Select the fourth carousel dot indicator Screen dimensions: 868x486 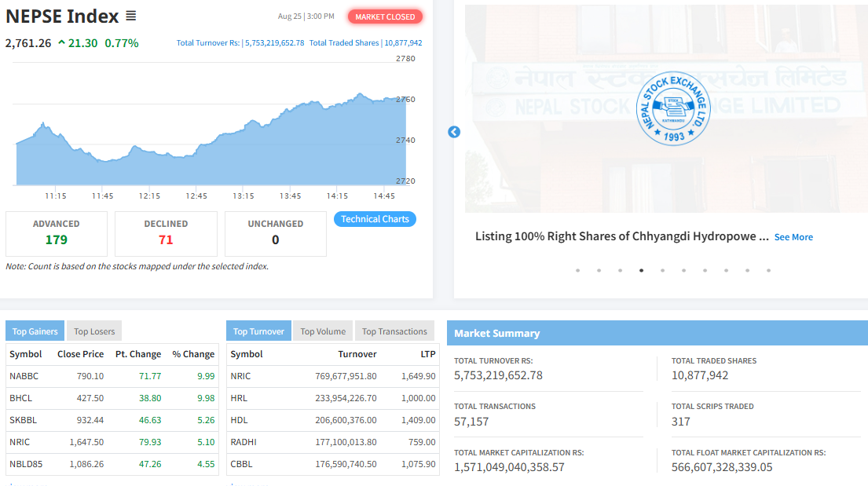click(x=641, y=270)
